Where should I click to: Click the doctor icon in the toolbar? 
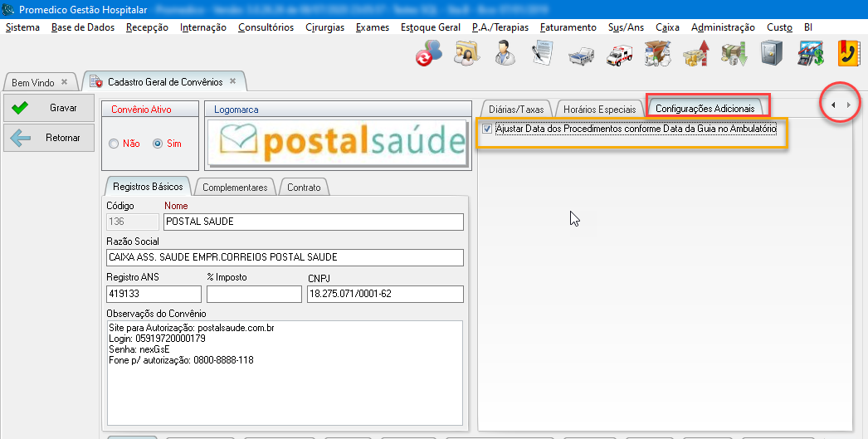[x=504, y=53]
